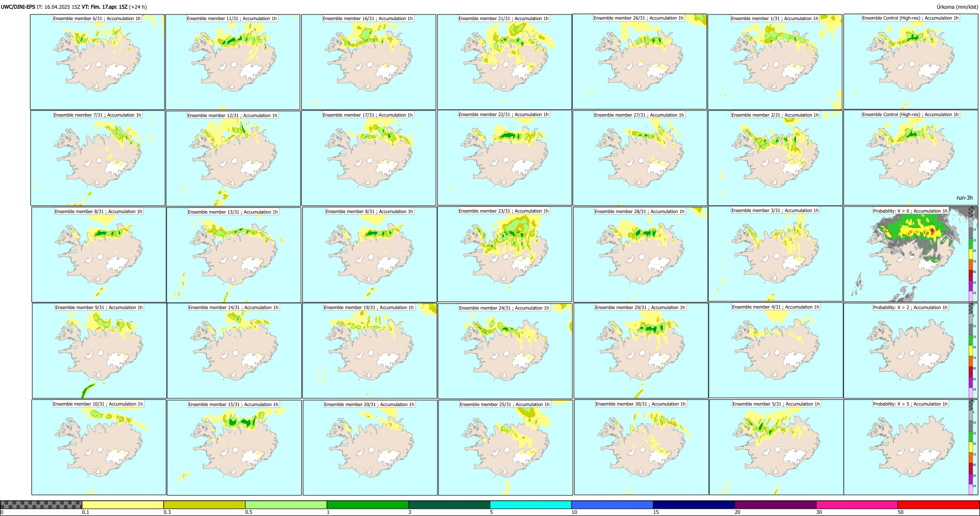Open the Ensemble member 15/31 map
This screenshot has width=980, height=516.
(234, 448)
